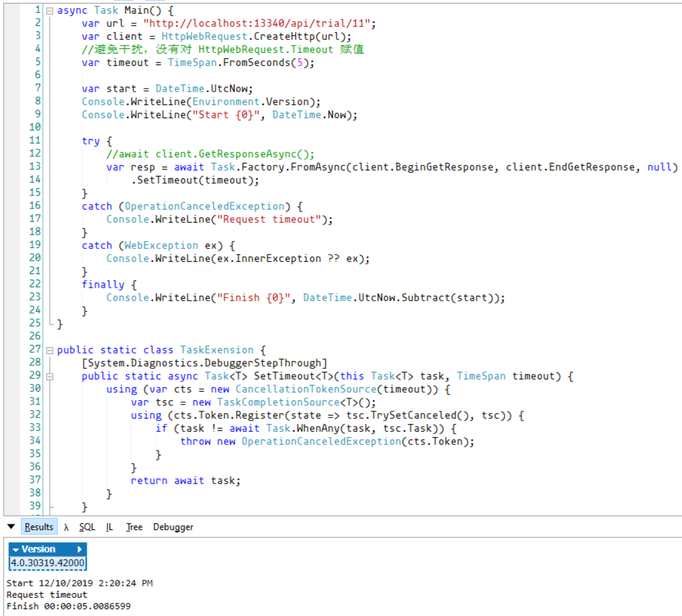The width and height of the screenshot is (682, 616).
Task: Click line number 26 in the gutter
Action: click(35, 336)
